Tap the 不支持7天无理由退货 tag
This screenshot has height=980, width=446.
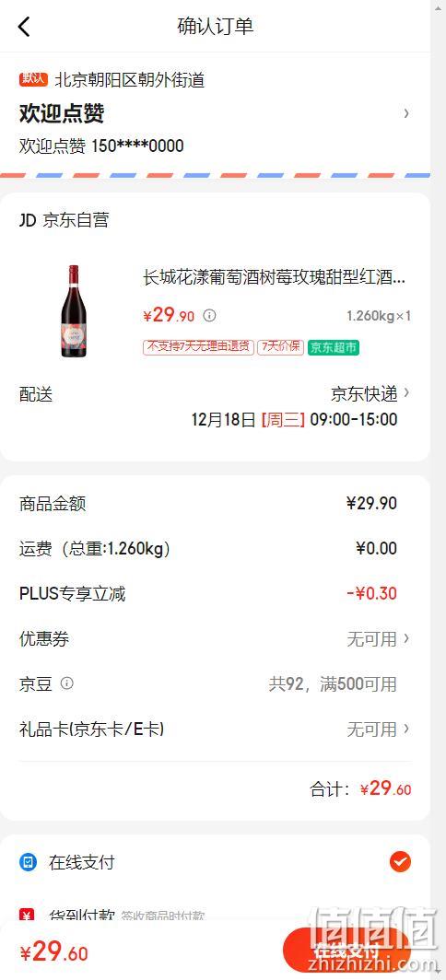[x=198, y=347]
